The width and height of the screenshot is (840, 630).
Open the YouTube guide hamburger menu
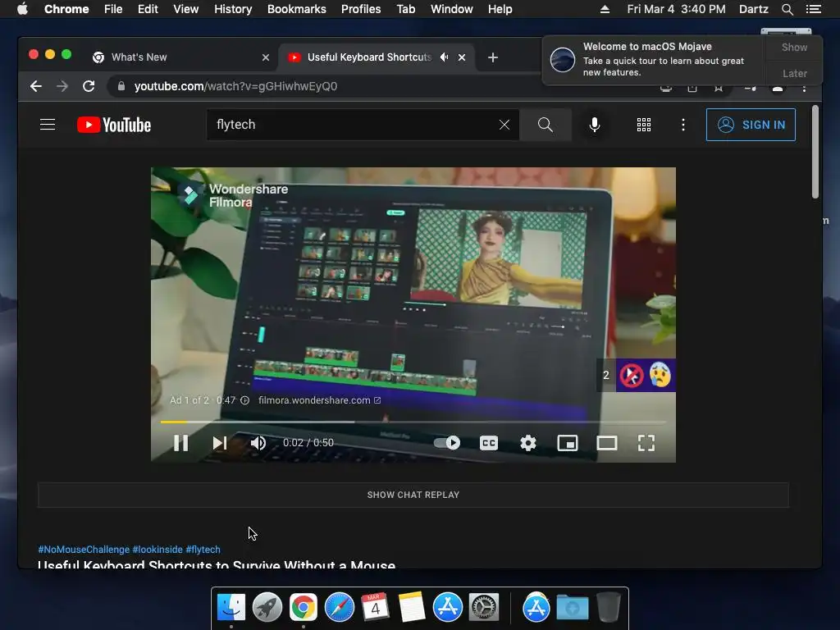(x=48, y=125)
